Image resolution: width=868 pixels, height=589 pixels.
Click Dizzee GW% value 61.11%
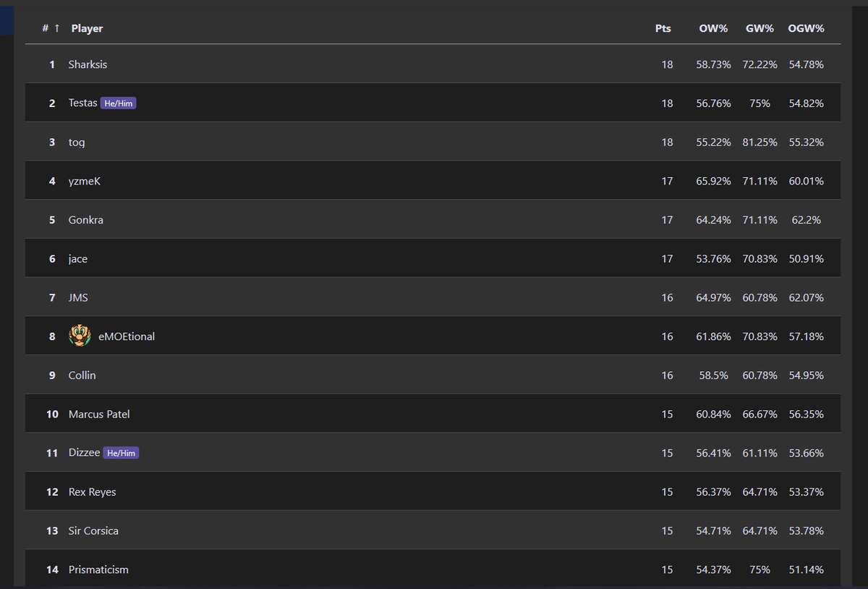pos(759,453)
